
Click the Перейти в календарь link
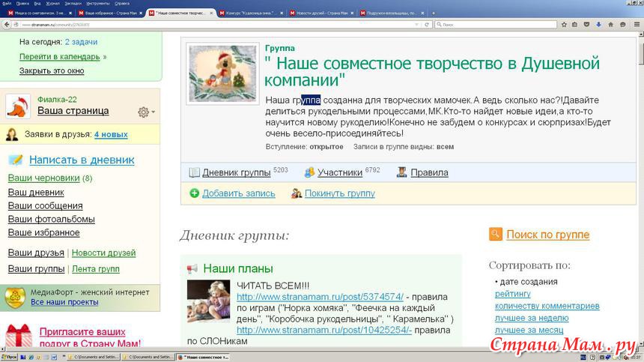tap(59, 56)
